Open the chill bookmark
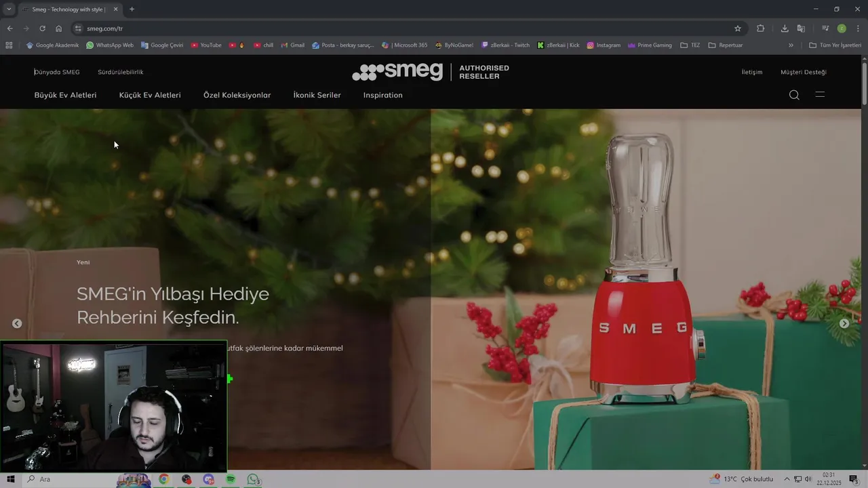 263,45
